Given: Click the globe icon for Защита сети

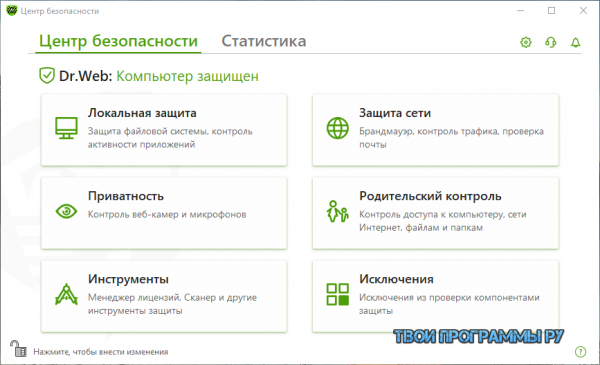Looking at the screenshot, I should click(x=338, y=128).
